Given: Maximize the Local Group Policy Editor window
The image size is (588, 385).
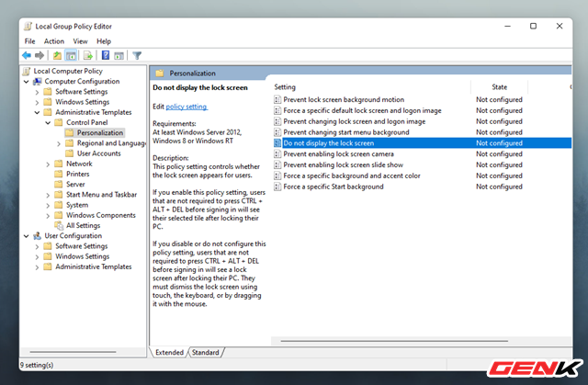Looking at the screenshot, I should 533,27.
